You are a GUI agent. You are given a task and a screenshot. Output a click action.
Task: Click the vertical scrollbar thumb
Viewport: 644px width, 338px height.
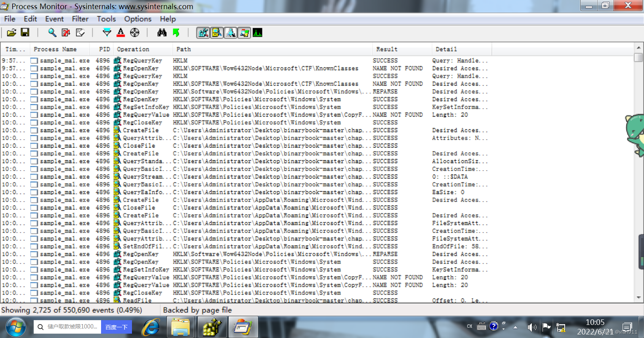point(638,58)
